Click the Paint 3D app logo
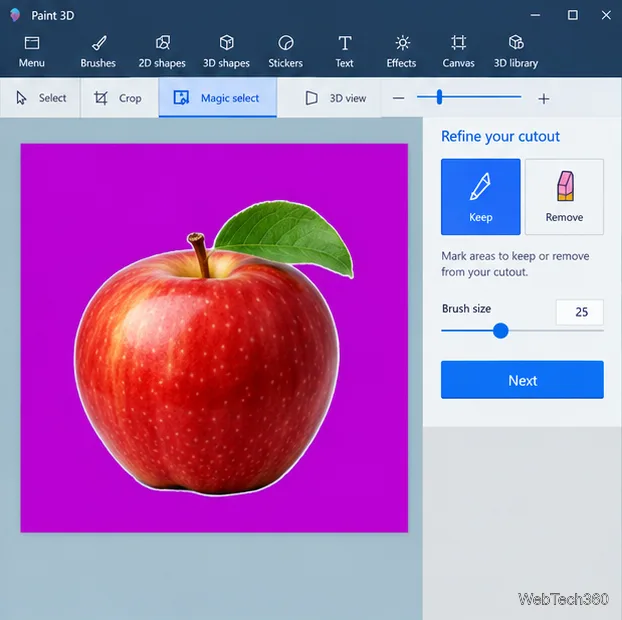The width and height of the screenshot is (622, 620). 15,15
